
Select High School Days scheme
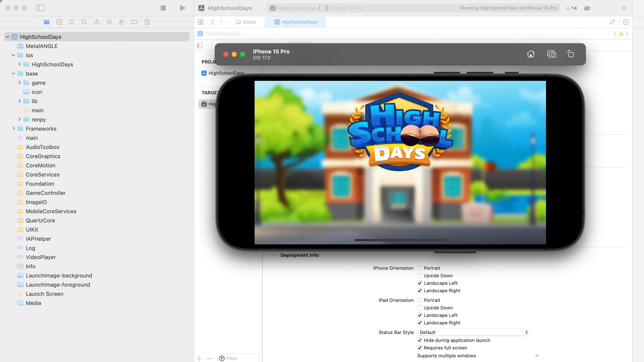293,8
